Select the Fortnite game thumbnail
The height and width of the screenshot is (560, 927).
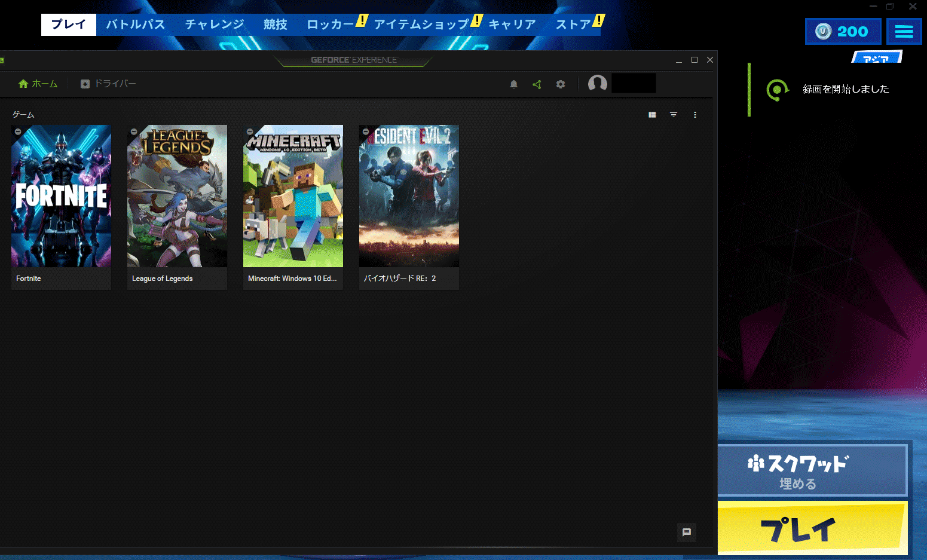pos(61,196)
